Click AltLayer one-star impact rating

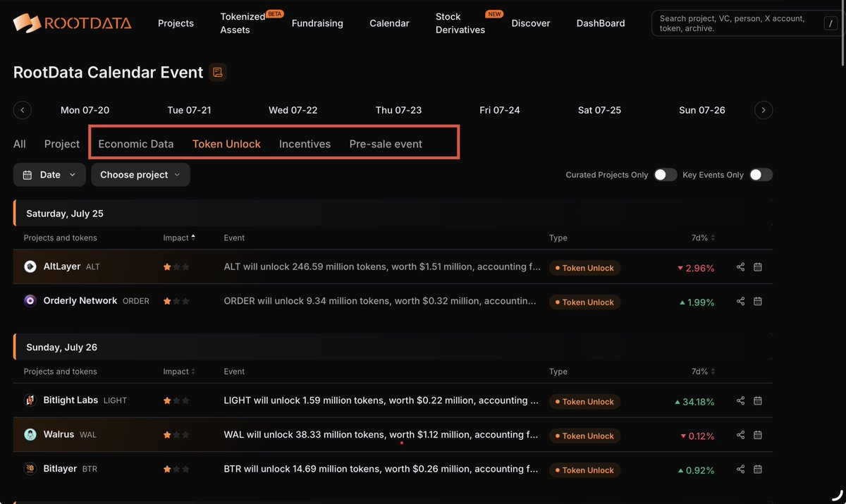tap(176, 267)
